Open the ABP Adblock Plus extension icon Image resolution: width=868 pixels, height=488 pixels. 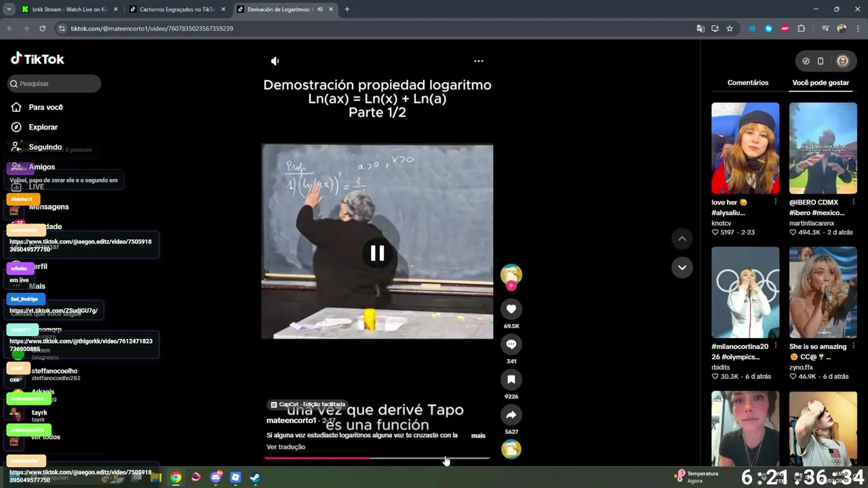(785, 28)
